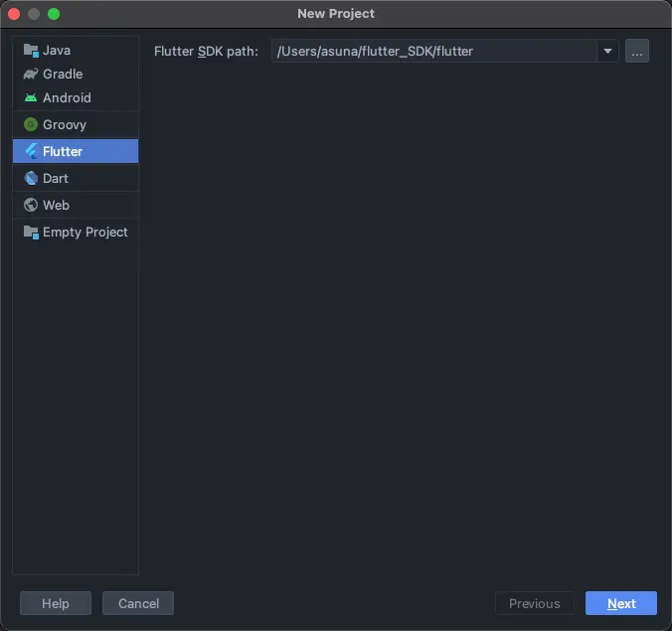Click the Web globe icon
The image size is (672, 631).
31,205
